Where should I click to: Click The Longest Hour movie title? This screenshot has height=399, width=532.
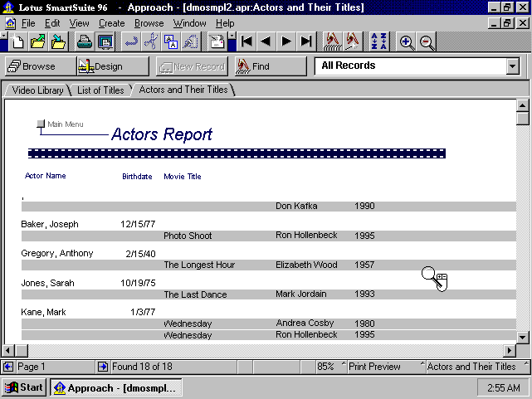[199, 265]
